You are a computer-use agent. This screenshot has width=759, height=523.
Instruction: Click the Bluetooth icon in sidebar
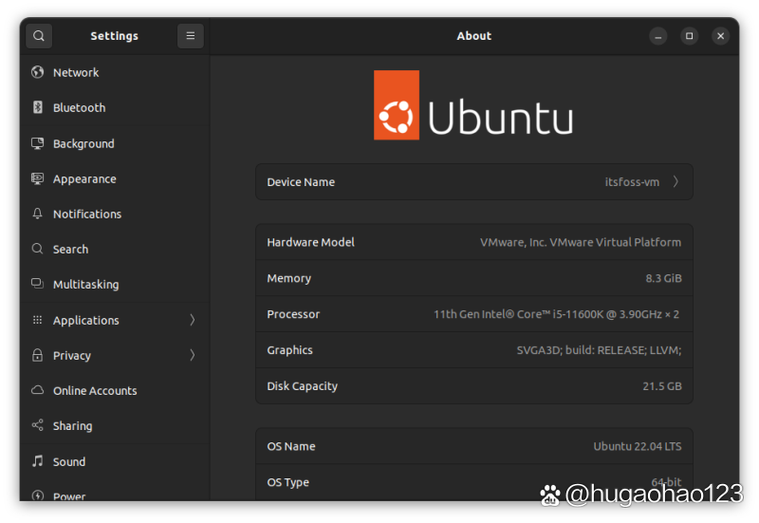[x=37, y=108]
